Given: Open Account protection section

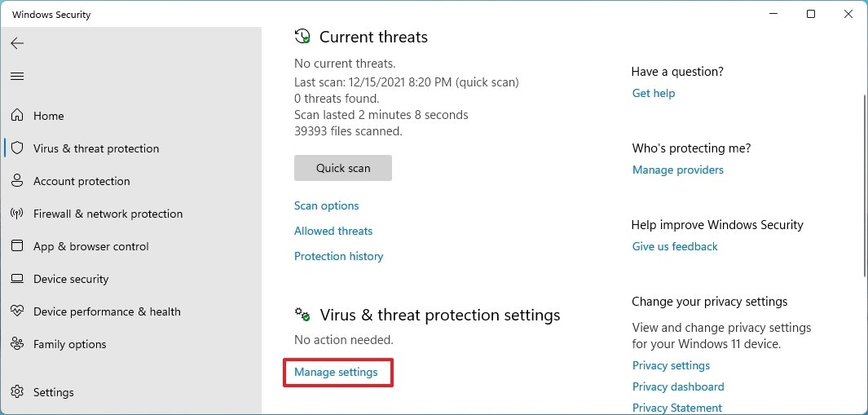Looking at the screenshot, I should pos(82,181).
